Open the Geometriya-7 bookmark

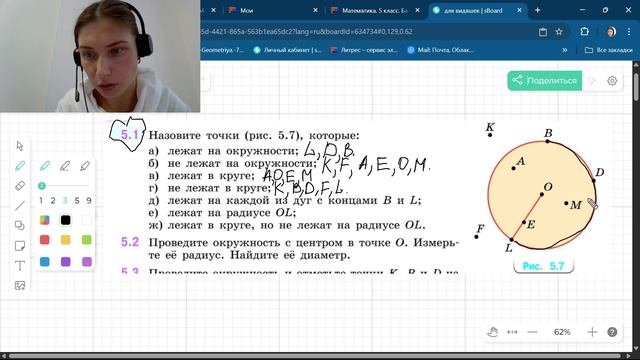tap(222, 50)
